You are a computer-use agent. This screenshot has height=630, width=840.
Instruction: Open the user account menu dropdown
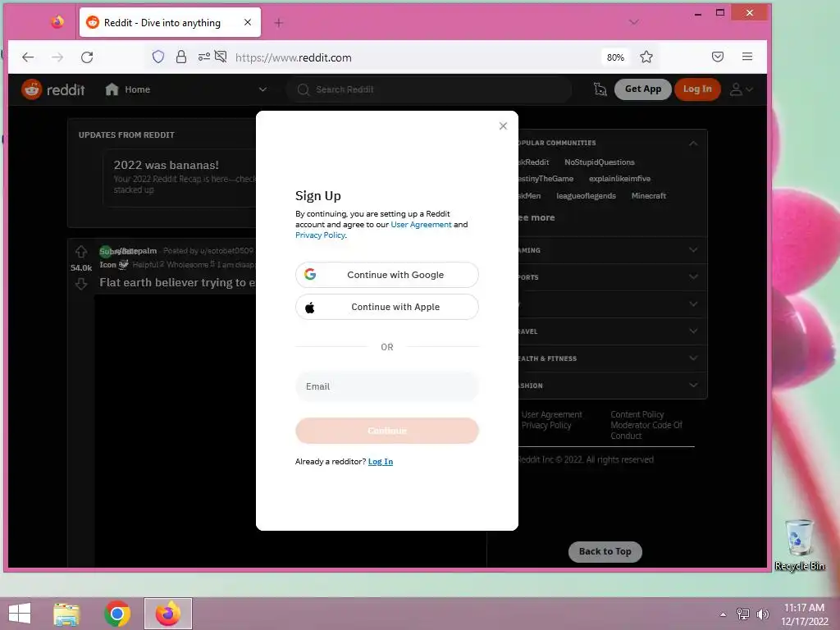pyautogui.click(x=742, y=89)
